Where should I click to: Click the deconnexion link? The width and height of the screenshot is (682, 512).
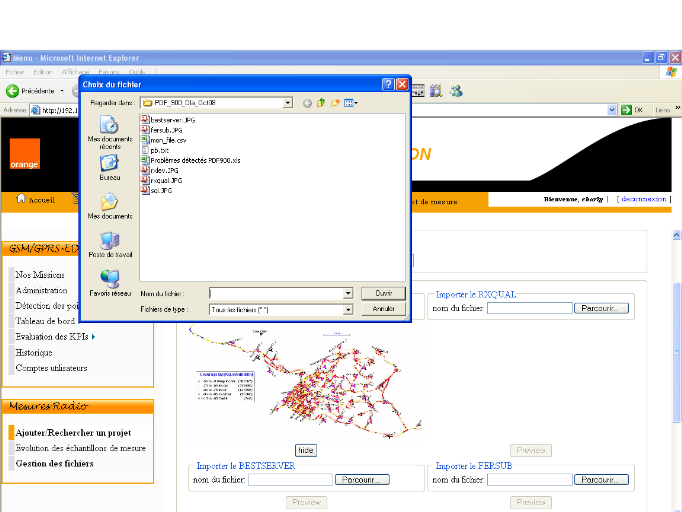[x=644, y=199]
